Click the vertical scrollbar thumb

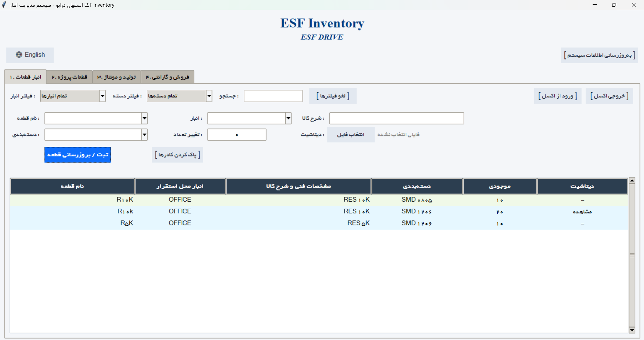point(632,255)
